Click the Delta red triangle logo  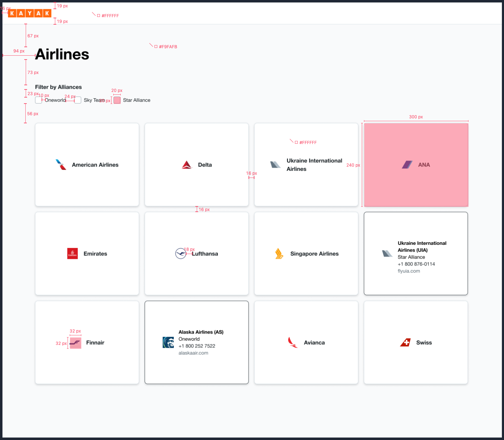[187, 165]
